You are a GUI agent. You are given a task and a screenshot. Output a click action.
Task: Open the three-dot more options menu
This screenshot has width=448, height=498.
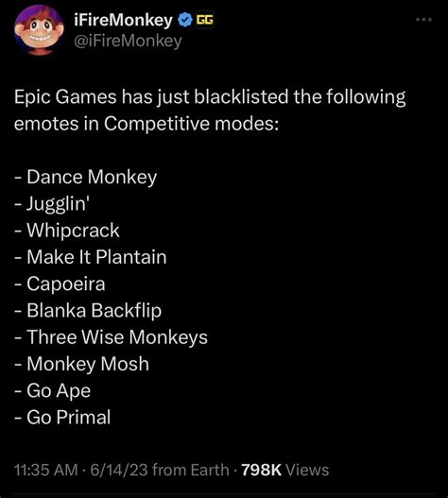423,20
